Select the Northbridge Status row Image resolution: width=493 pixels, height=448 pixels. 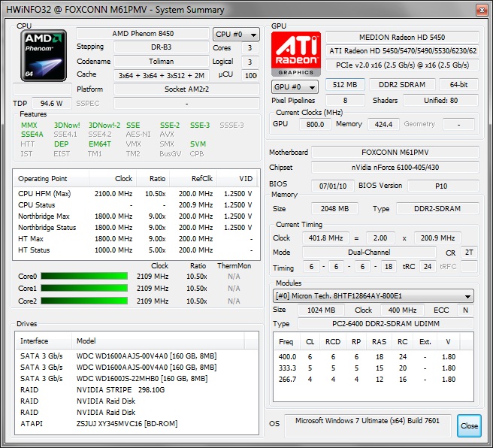(136, 227)
